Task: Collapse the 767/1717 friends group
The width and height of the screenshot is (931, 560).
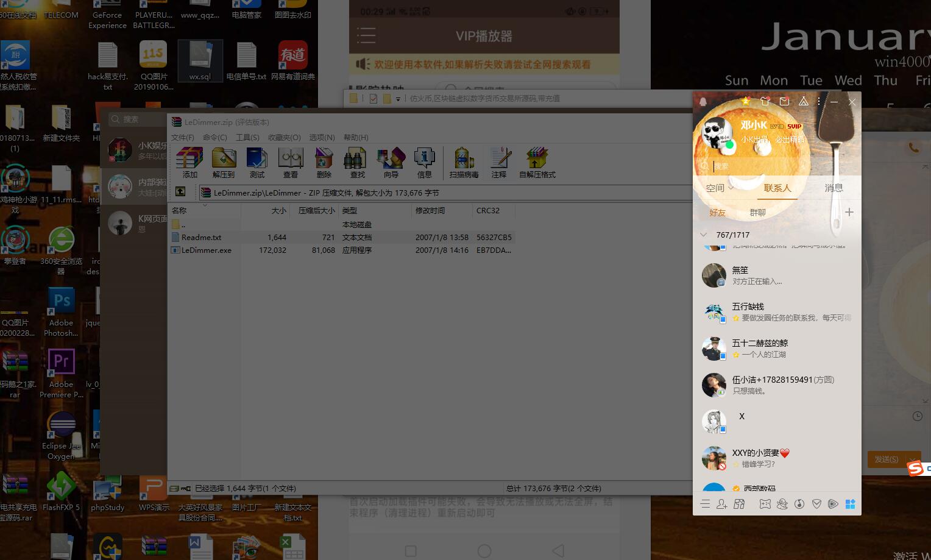Action: 703,235
